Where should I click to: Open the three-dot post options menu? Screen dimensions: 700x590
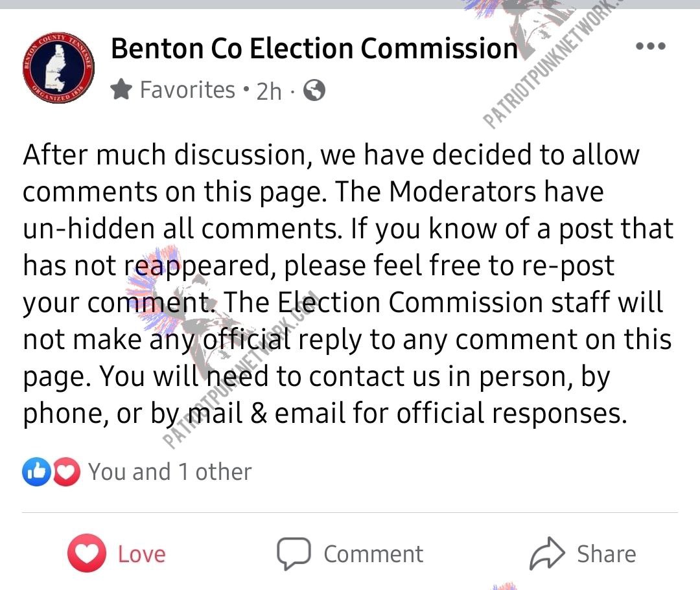(651, 46)
